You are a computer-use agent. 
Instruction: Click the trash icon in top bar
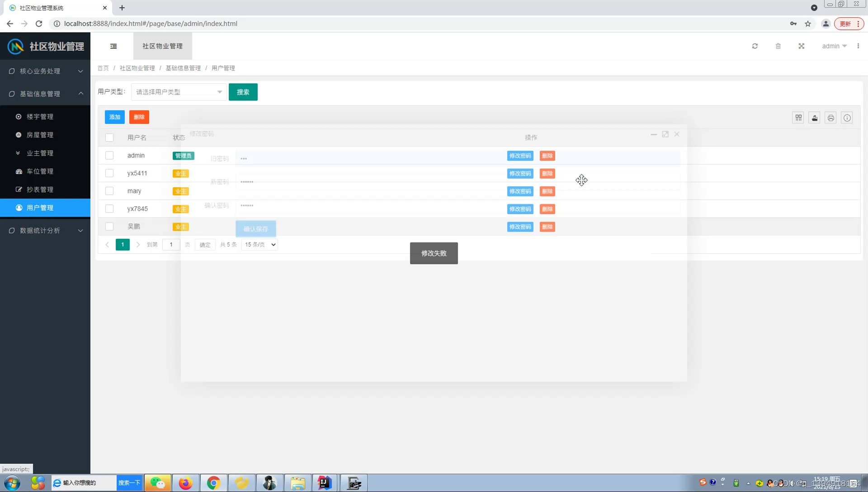pos(778,46)
